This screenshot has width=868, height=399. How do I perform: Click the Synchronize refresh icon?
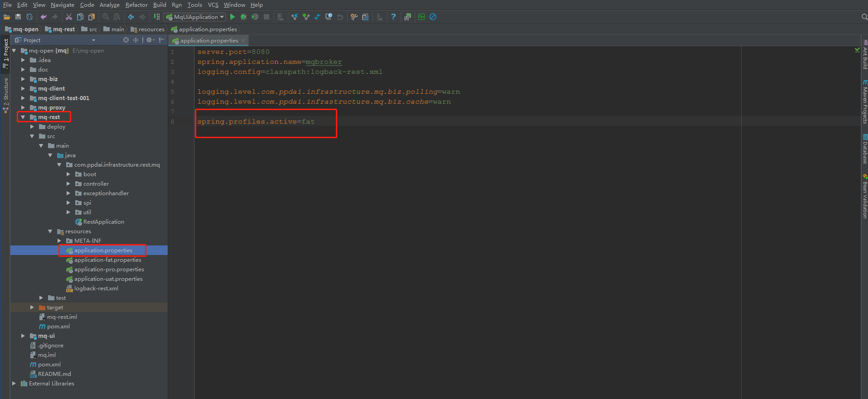coord(29,17)
